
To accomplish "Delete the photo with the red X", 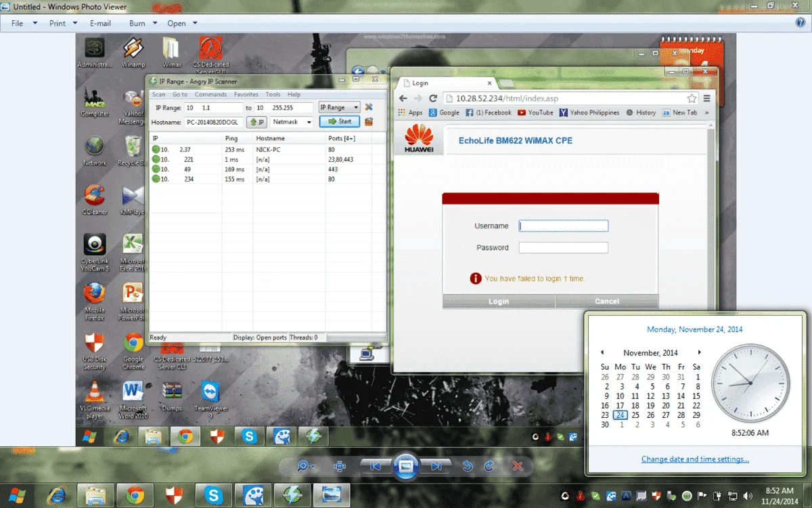I will pyautogui.click(x=518, y=466).
